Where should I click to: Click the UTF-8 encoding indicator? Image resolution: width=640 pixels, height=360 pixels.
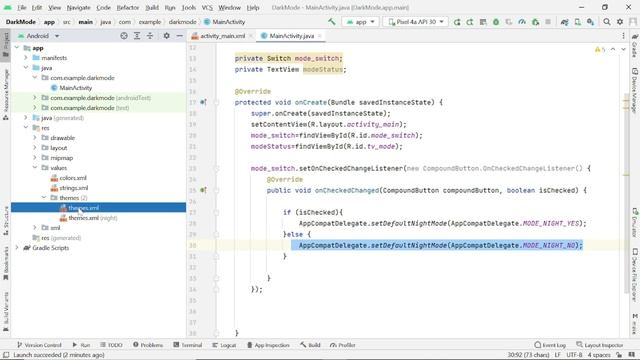tap(574, 355)
